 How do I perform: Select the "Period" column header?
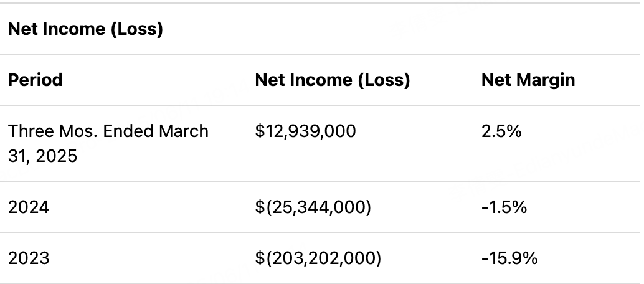36,80
